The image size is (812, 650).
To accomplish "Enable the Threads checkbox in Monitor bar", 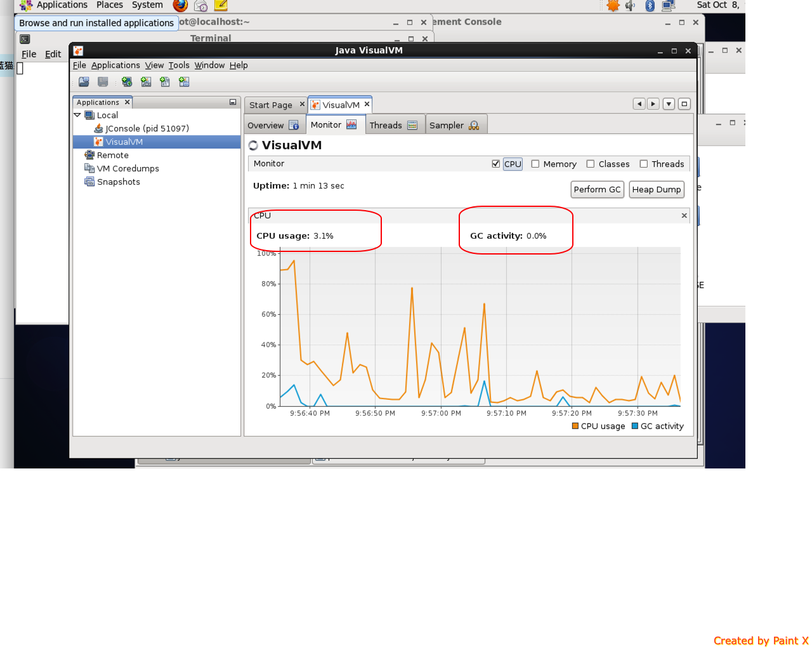I will (644, 164).
